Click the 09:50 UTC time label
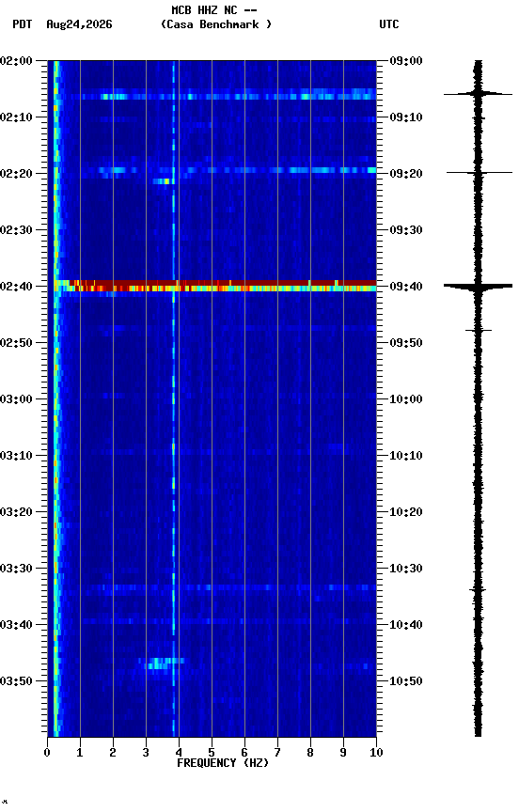The width and height of the screenshot is (519, 812). 406,343
